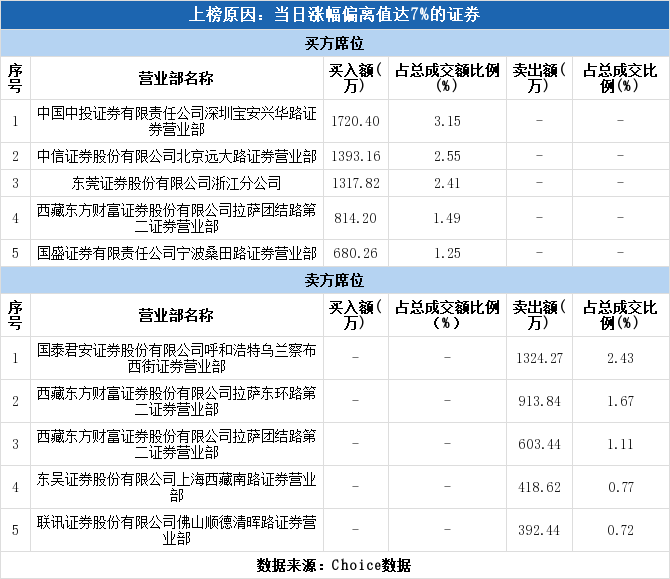This screenshot has height=579, width=670.
Task: Select 西藏东方财富证券 拉萨东环路第二 branch name
Action: pos(176,401)
